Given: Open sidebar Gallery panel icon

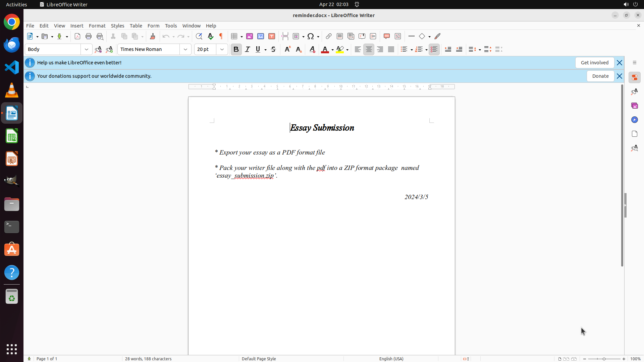Looking at the screenshot, I should click(634, 106).
